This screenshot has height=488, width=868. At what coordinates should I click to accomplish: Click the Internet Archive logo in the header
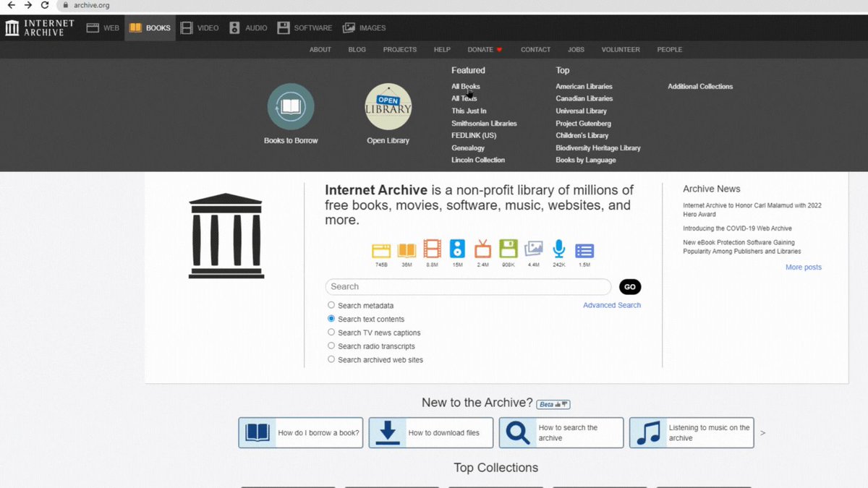coord(40,28)
